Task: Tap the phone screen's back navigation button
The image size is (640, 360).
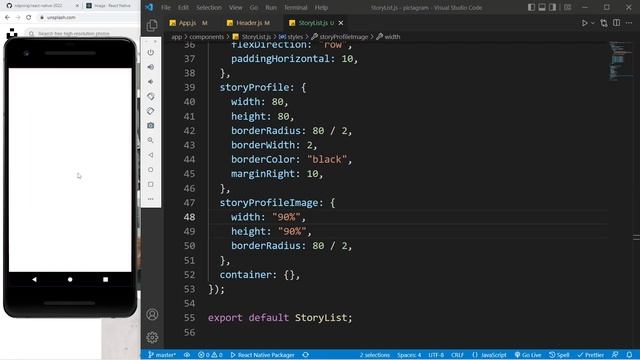Action: point(34,280)
